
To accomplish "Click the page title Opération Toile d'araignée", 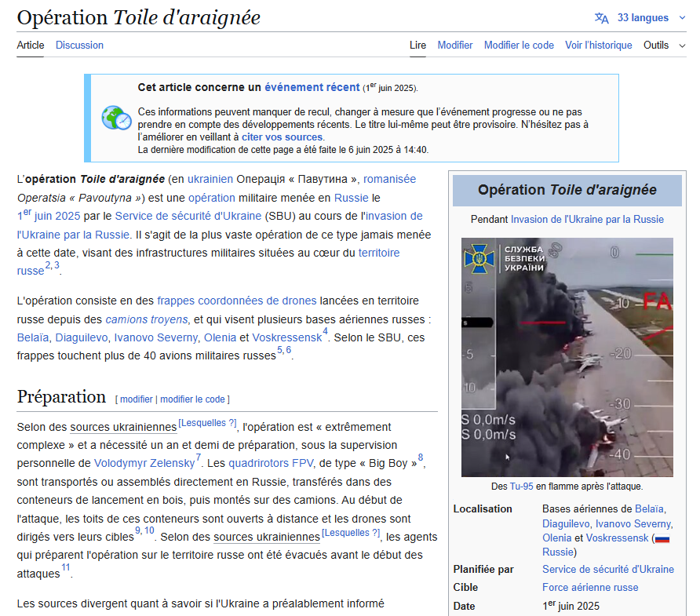I will click(138, 18).
